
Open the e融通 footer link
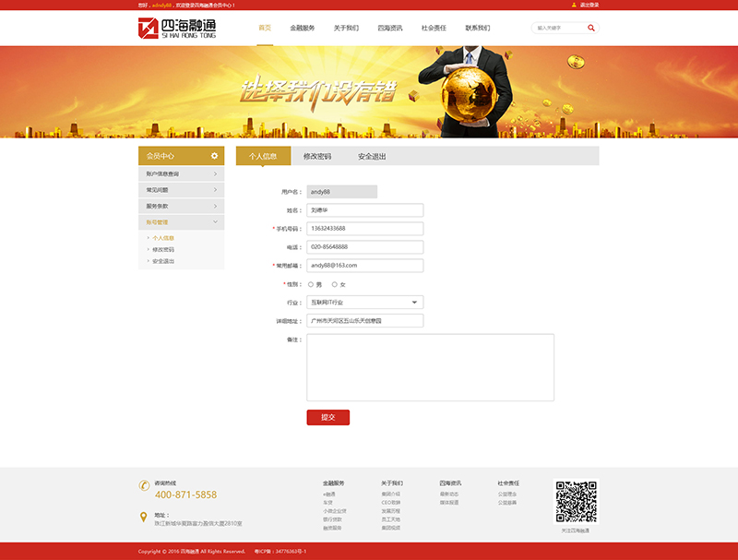coord(329,494)
